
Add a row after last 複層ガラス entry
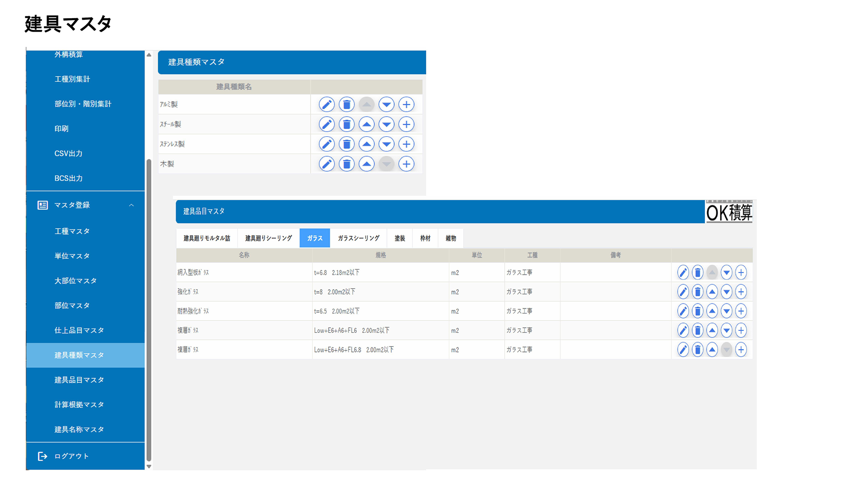pos(741,350)
